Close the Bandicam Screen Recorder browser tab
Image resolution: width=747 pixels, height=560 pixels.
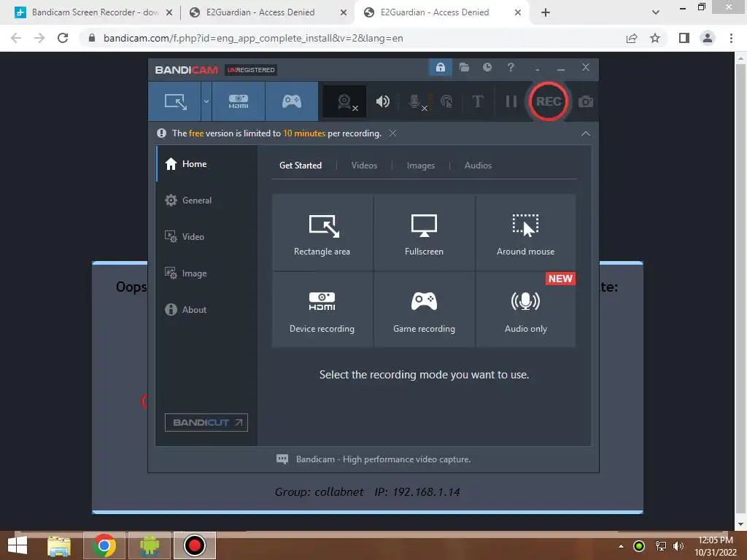point(169,13)
